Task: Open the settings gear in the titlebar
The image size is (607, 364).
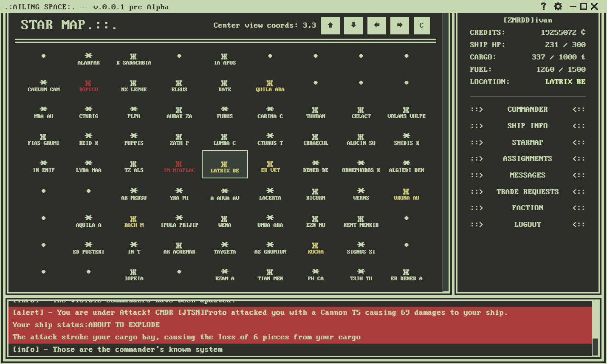Action: [x=558, y=6]
